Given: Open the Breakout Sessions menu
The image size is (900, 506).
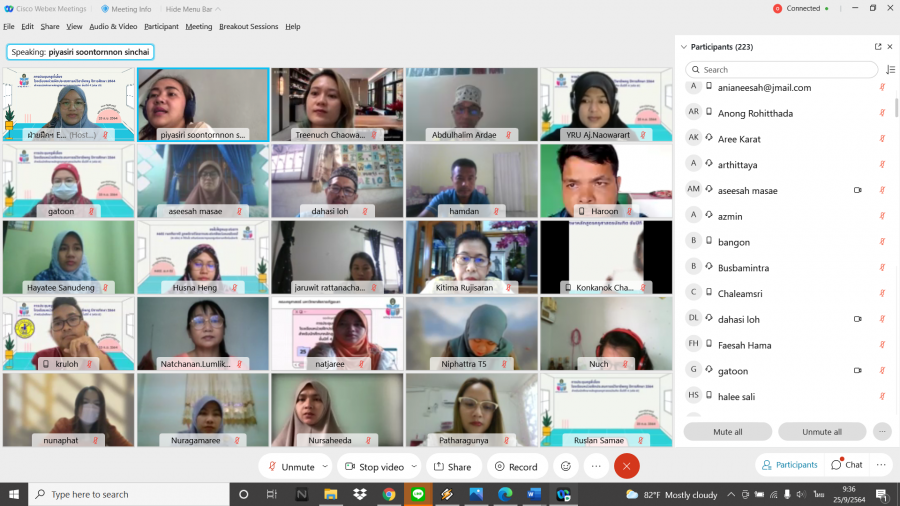Looking at the screenshot, I should [248, 27].
